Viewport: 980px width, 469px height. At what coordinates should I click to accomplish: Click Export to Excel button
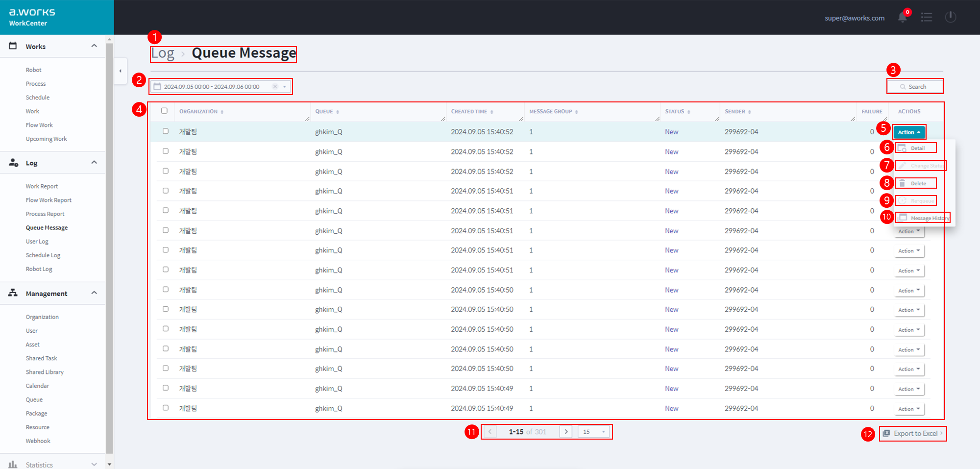point(913,434)
